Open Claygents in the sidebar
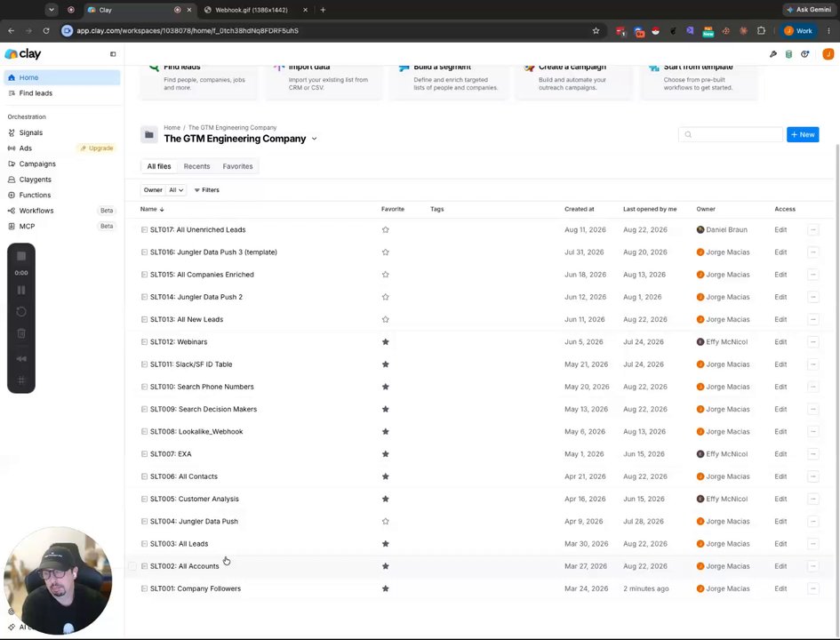Image resolution: width=840 pixels, height=640 pixels. coord(61,180)
